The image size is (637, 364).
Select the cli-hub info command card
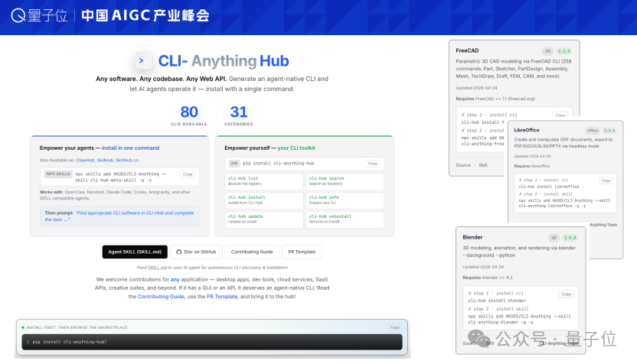click(x=345, y=200)
